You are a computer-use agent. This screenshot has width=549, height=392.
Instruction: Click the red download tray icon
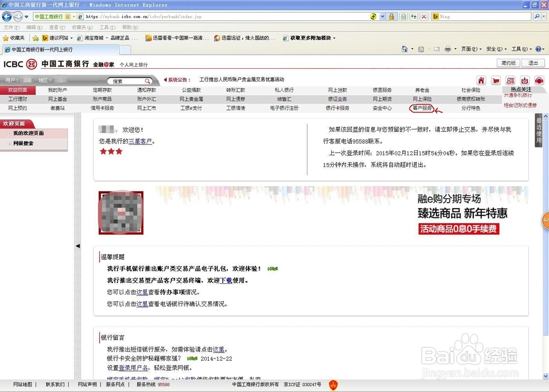click(524, 81)
